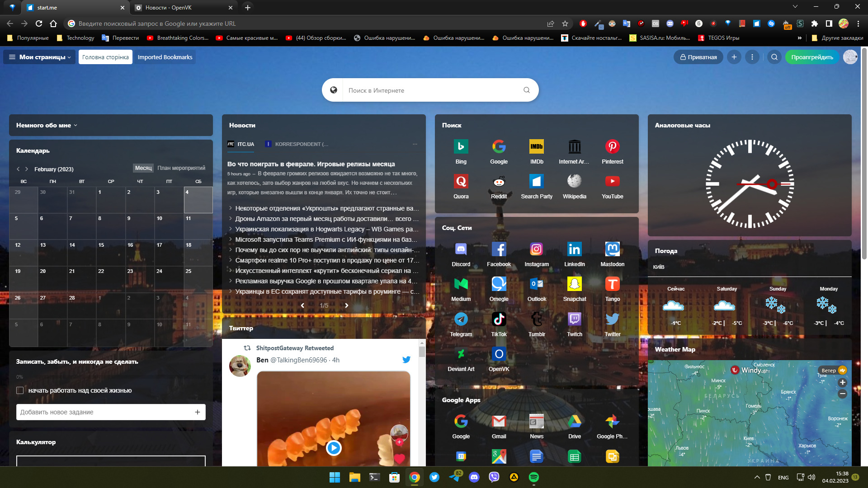The height and width of the screenshot is (488, 868).
Task: Open Gmail in Google Apps widget
Action: pos(499,422)
